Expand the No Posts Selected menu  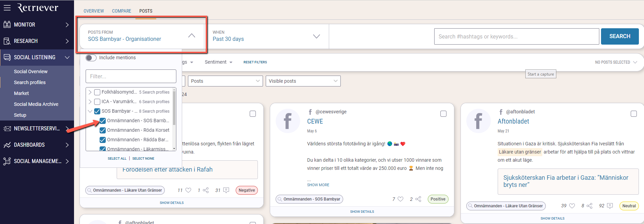point(616,62)
